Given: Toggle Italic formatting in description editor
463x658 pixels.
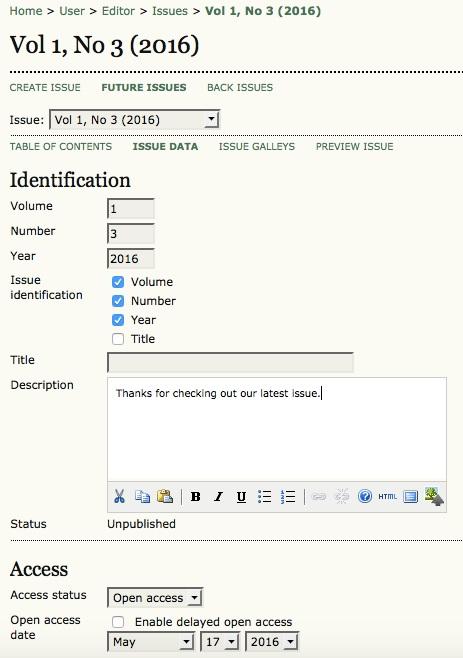Looking at the screenshot, I should (218, 497).
